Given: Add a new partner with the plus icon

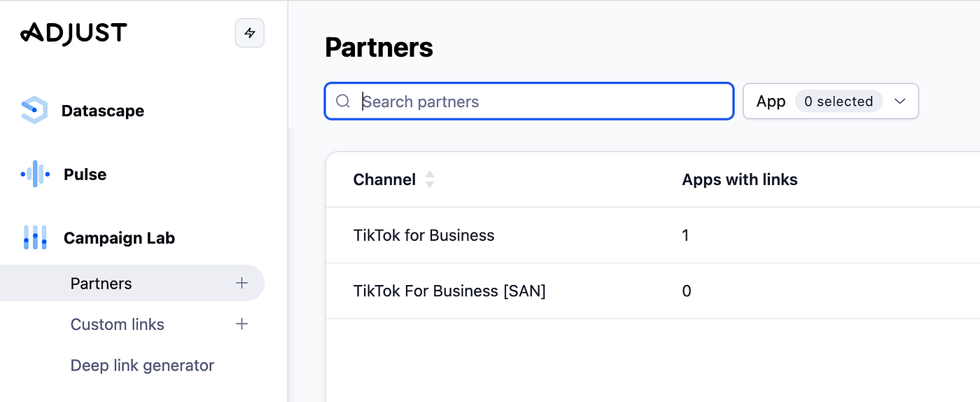Looking at the screenshot, I should pyautogui.click(x=242, y=283).
